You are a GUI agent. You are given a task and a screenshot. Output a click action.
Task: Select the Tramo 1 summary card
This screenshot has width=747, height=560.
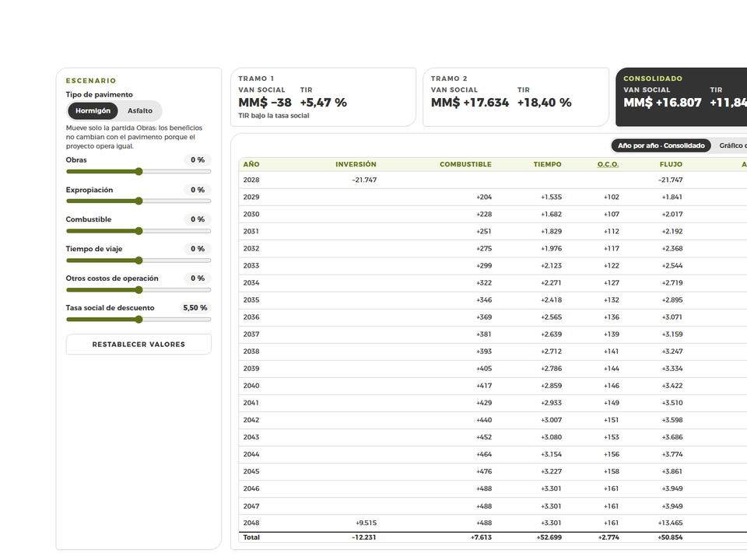pos(324,97)
